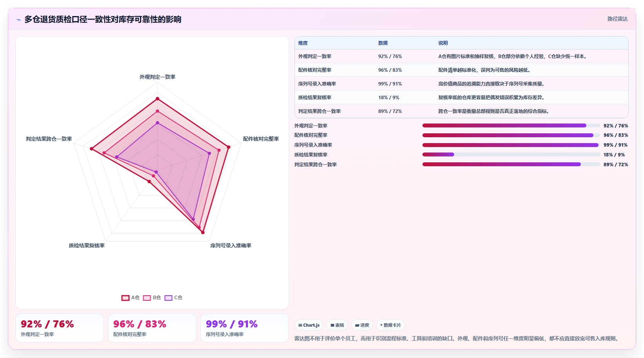This screenshot has height=358, width=644.
Task: Click the 96% / 83% data card
Action: coord(152,328)
